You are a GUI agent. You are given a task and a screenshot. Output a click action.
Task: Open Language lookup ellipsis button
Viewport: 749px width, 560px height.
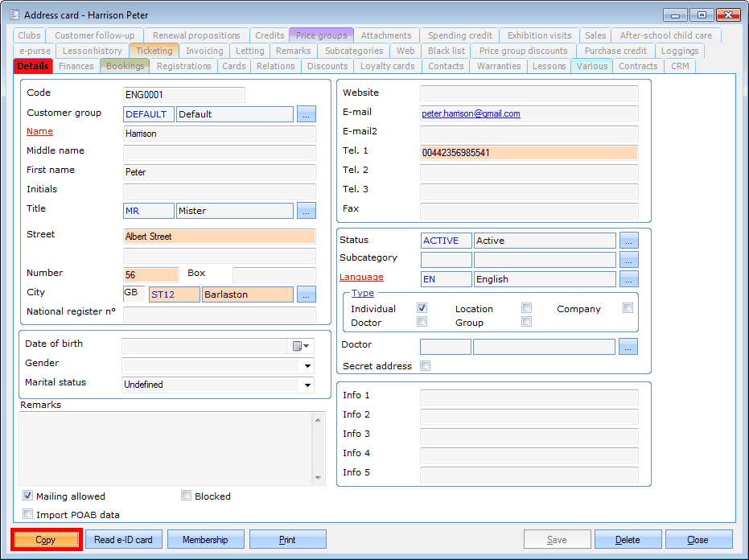pos(628,279)
